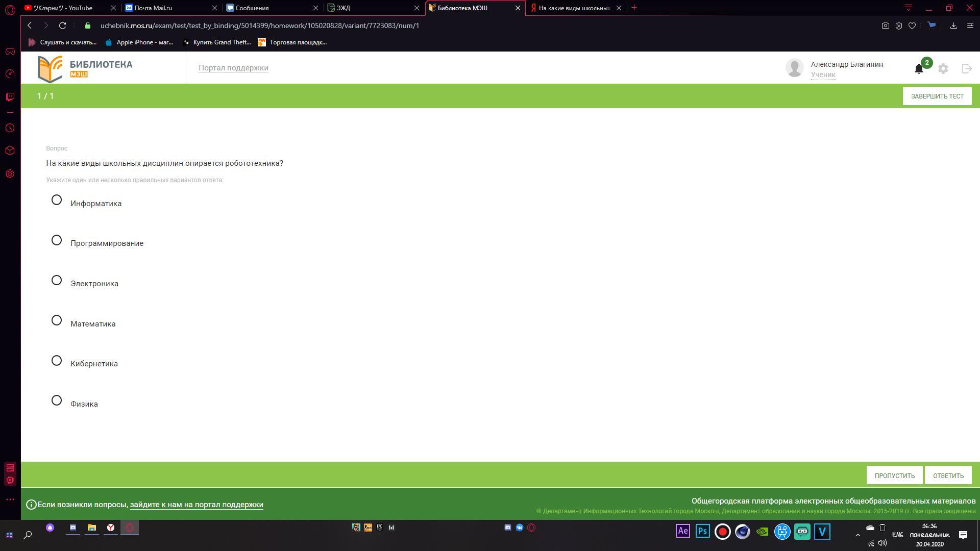Go back in browser history

(x=30, y=26)
